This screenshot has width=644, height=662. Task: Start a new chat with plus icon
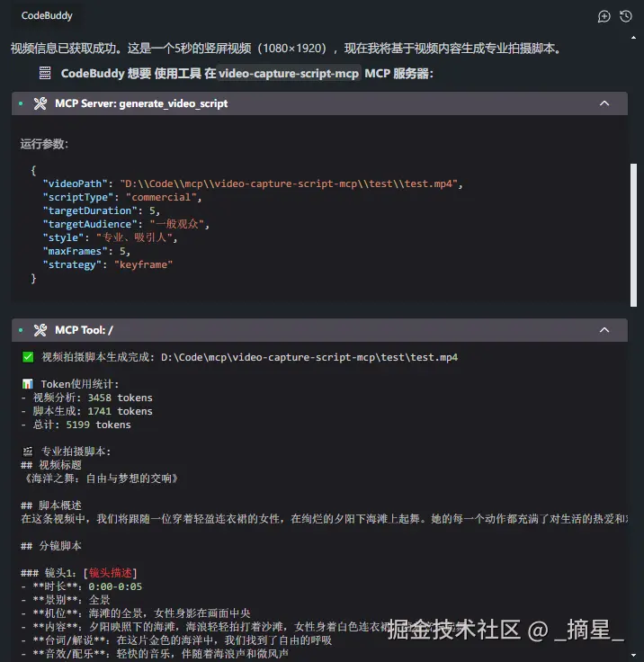604,16
